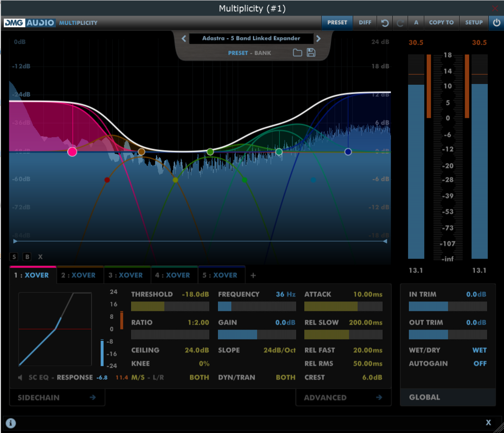Switch to band tab 4 : XOVER
The height and width of the screenshot is (433, 504).
point(174,275)
